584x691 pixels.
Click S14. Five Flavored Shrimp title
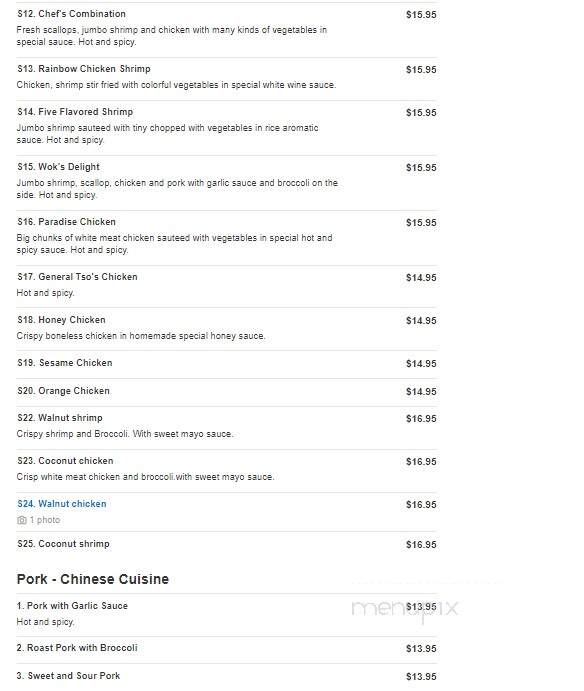pos(75,112)
